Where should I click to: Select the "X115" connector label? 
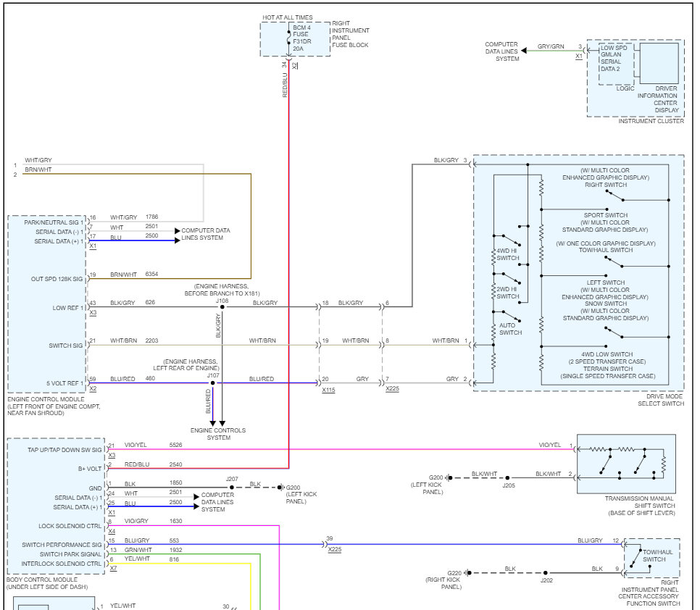click(x=328, y=390)
